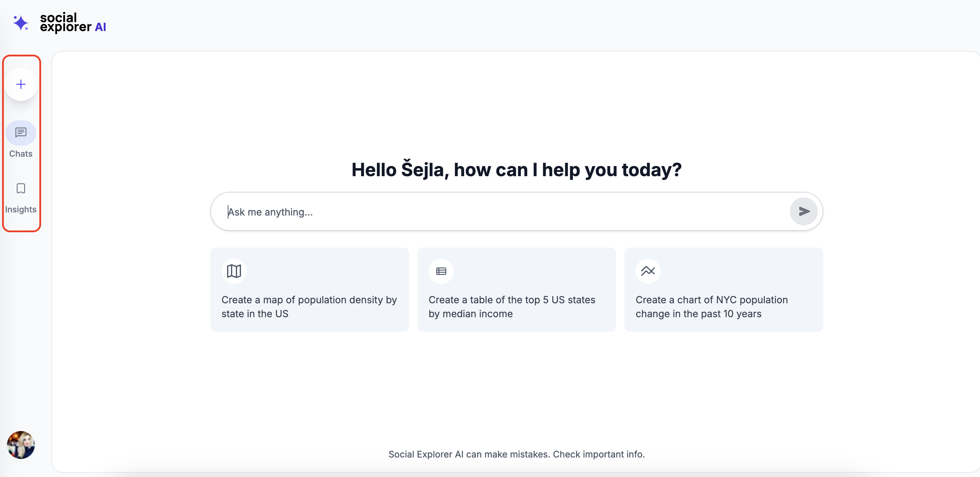The height and width of the screenshot is (477, 980).
Task: Click the 'Hello Šejla' greeting heading
Action: (x=516, y=170)
